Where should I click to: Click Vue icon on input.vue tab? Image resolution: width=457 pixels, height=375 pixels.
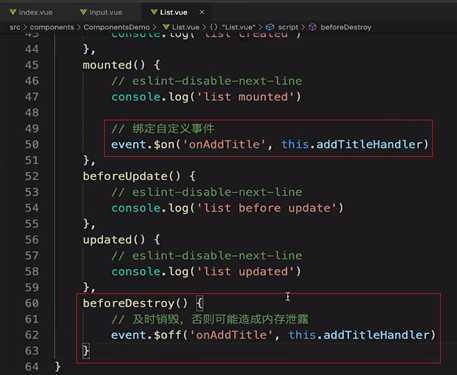(x=84, y=12)
